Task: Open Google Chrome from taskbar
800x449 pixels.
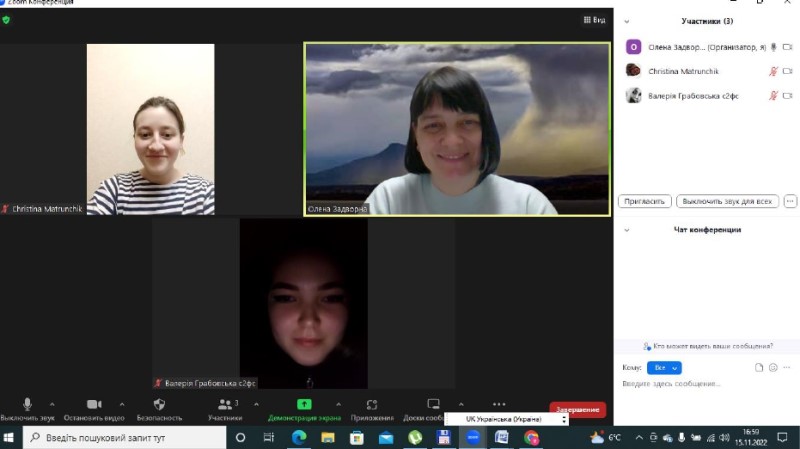Action: click(x=531, y=437)
